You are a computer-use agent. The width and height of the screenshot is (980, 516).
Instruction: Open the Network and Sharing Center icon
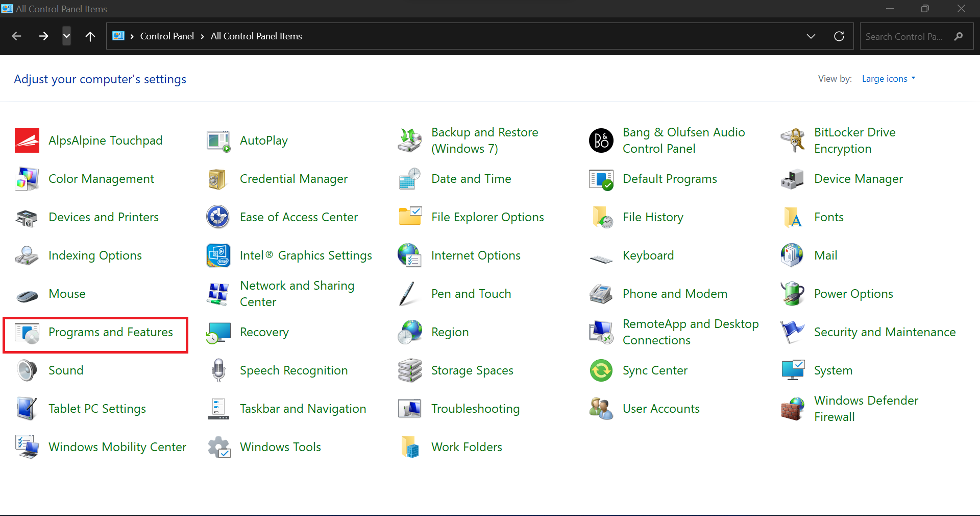[x=218, y=294]
